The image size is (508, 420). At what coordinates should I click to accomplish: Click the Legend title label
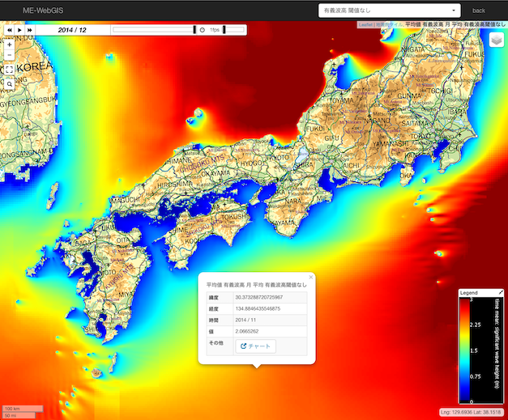pos(469,293)
